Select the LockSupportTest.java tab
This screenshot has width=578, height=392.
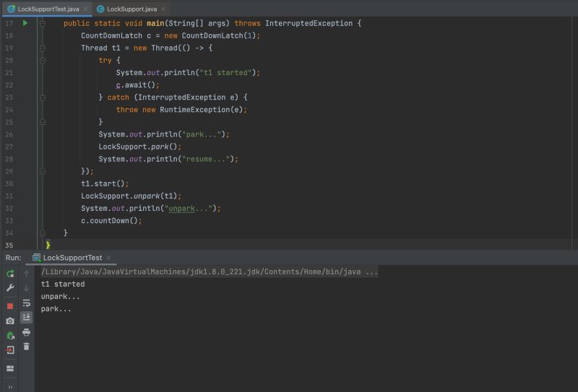tap(48, 9)
